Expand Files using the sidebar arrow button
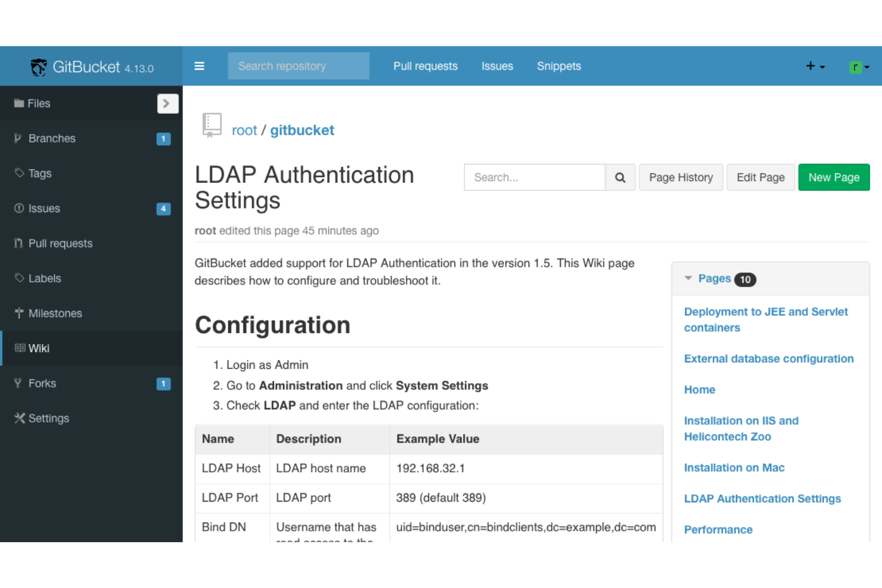 point(167,103)
